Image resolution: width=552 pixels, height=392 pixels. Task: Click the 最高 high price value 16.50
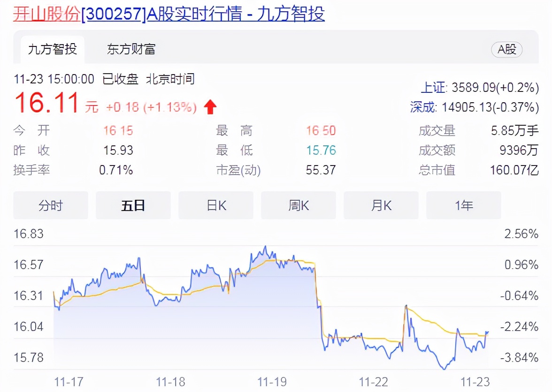click(x=321, y=131)
